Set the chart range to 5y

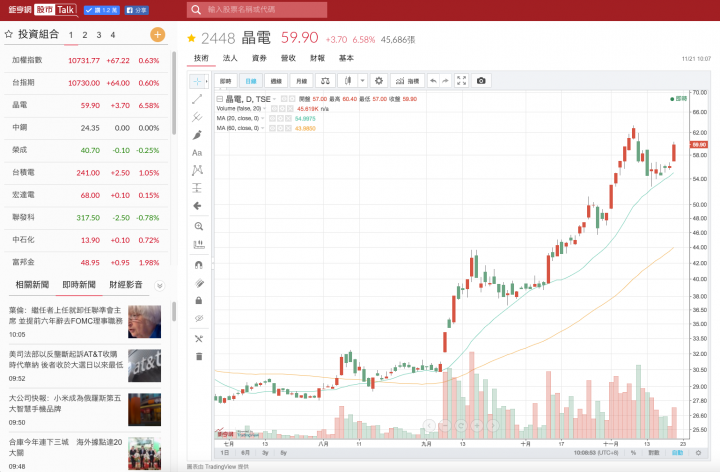pyautogui.click(x=283, y=453)
